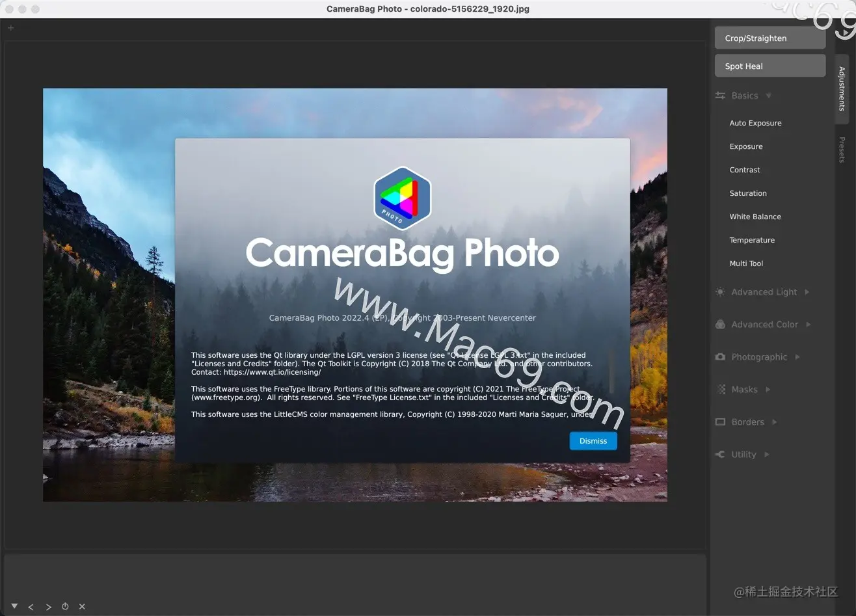This screenshot has width=856, height=616.
Task: Add an Exposure adjustment
Action: [x=746, y=146]
